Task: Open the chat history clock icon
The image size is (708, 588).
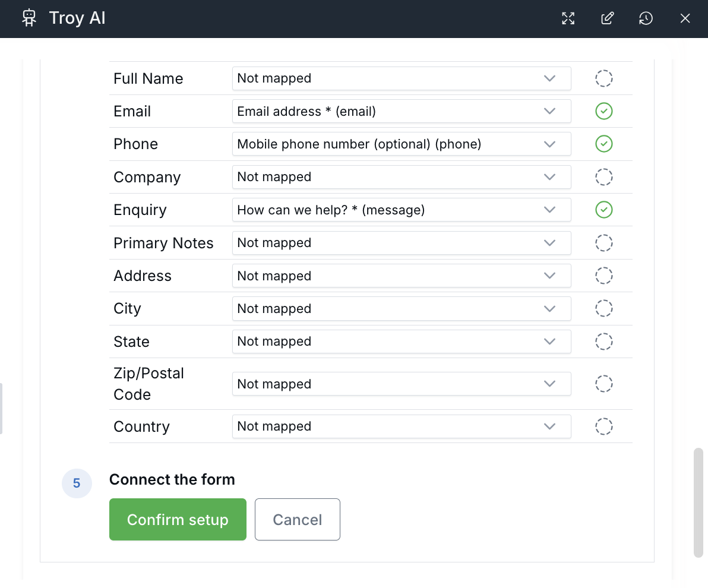Action: click(646, 18)
